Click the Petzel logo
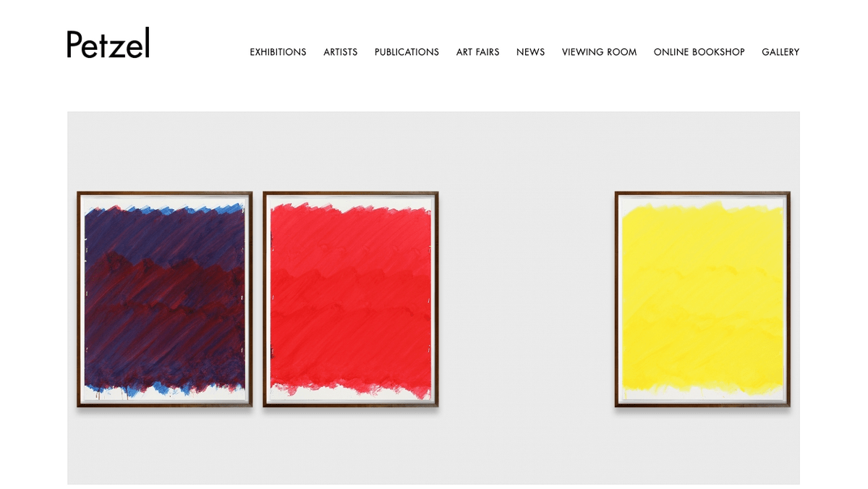This screenshot has width=868, height=489. click(108, 43)
